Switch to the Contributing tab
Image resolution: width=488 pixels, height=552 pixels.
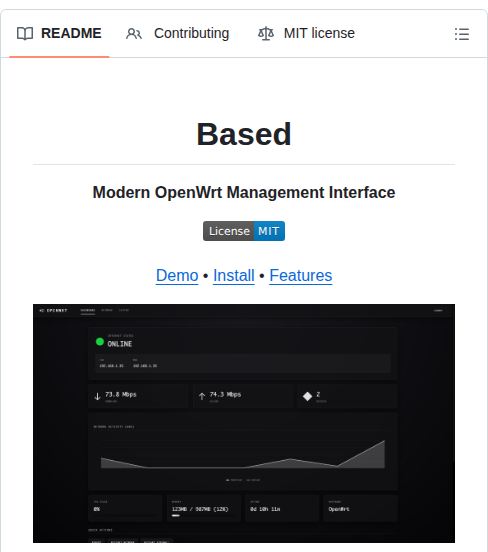(x=178, y=33)
